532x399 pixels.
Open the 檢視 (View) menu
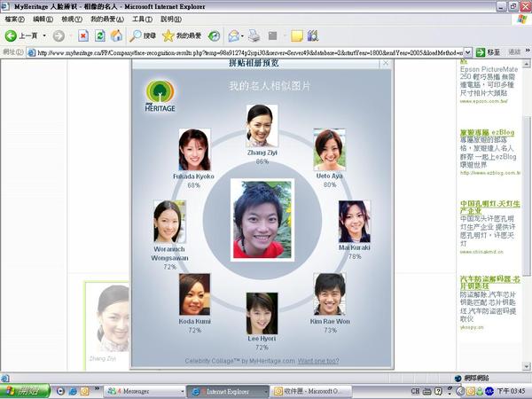pyautogui.click(x=72, y=20)
